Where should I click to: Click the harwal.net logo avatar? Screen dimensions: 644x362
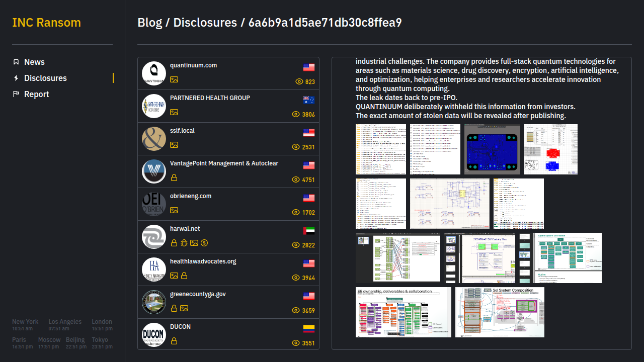154,237
